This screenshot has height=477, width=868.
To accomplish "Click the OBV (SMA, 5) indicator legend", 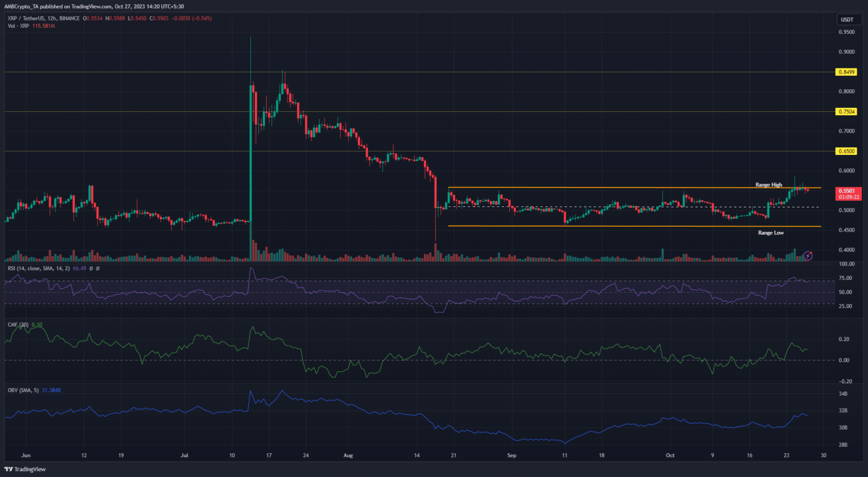I will (23, 391).
